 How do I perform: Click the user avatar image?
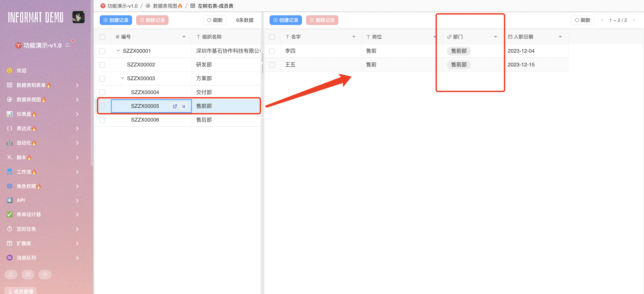point(78,17)
